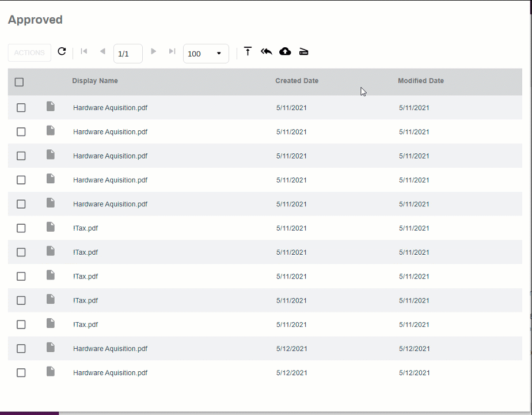Sort by Modified Date column header
532x415 pixels.
pos(421,81)
